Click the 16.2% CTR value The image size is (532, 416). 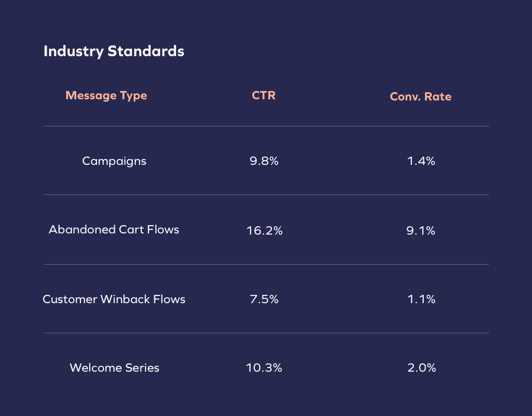pyautogui.click(x=264, y=230)
